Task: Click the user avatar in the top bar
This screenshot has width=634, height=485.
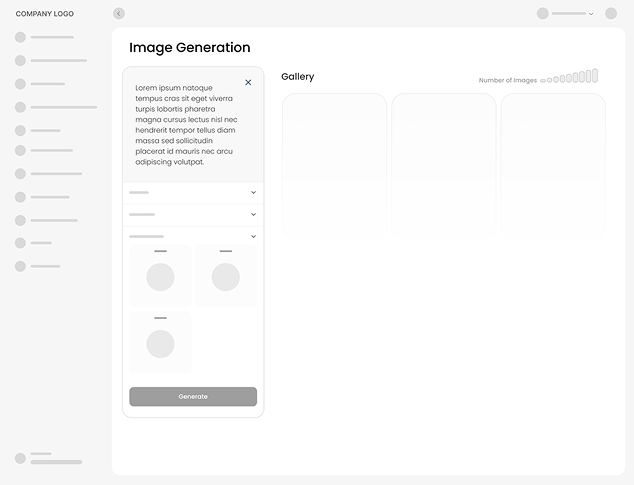Action: (543, 14)
